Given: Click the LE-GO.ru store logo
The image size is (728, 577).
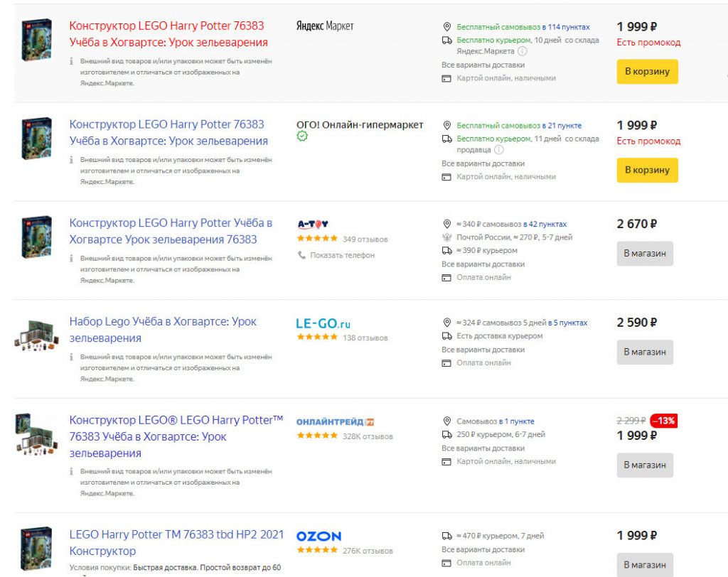Looking at the screenshot, I should coord(323,323).
